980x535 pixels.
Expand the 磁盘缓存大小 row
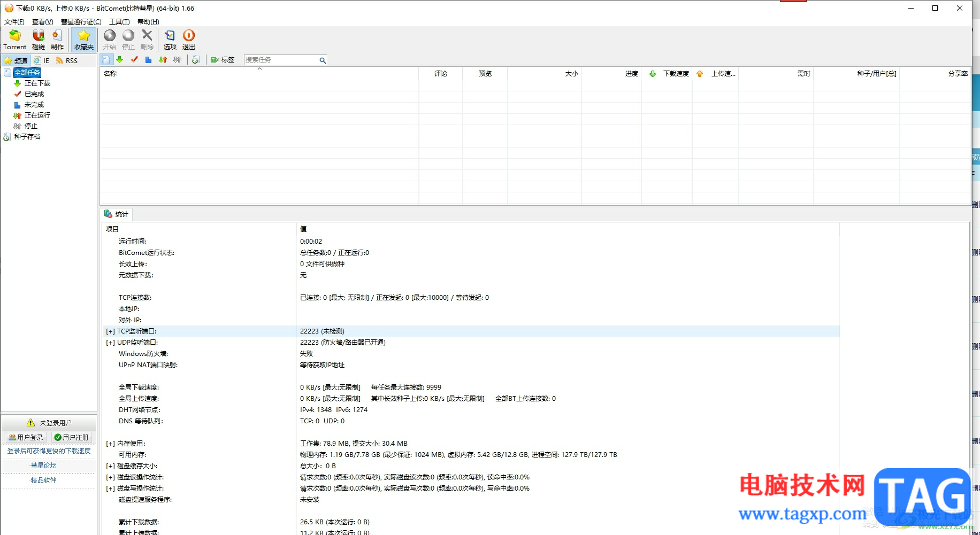pyautogui.click(x=110, y=467)
